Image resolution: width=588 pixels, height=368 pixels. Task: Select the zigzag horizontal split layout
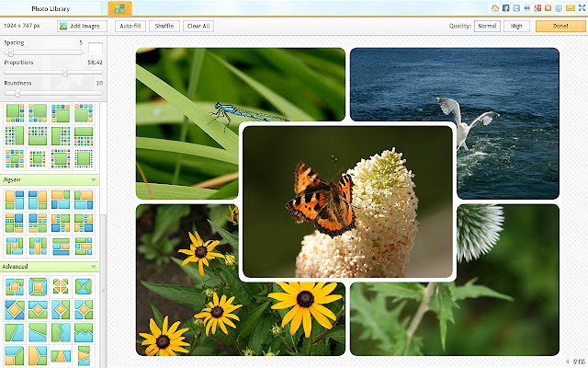coord(84,333)
